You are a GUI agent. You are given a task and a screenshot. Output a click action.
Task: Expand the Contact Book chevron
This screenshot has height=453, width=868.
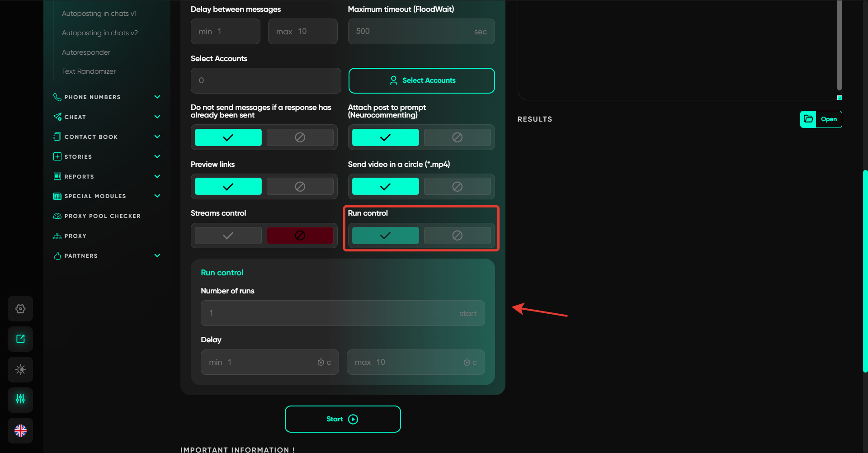[x=157, y=137]
